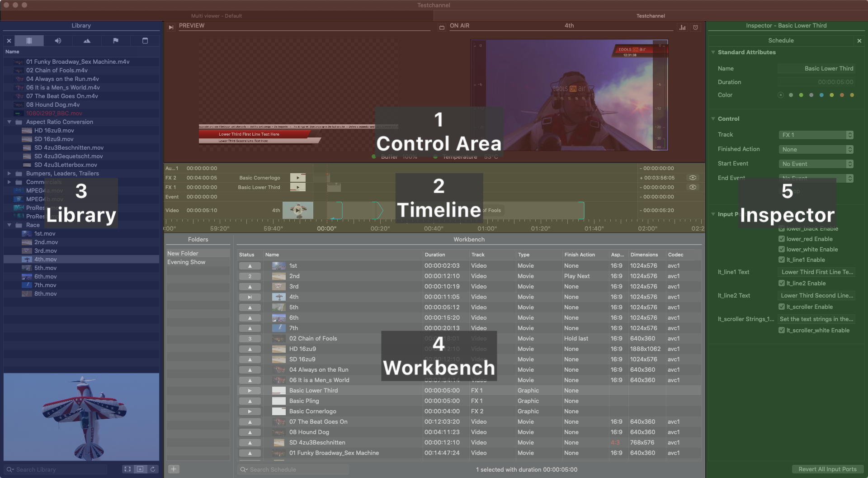Click play button on Basic Cornerlogo timeline clip
This screenshot has width=868, height=478.
coord(298,178)
